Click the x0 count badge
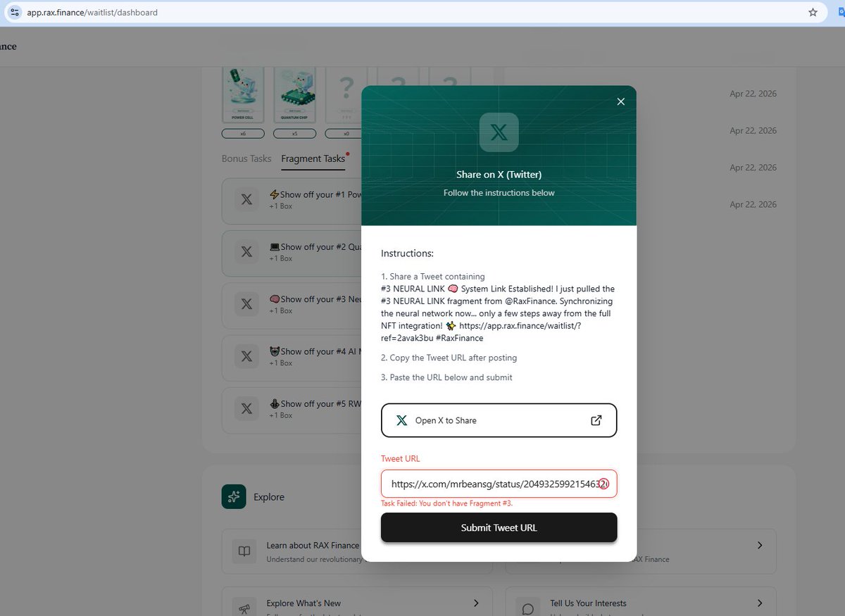The width and height of the screenshot is (845, 616). [346, 133]
